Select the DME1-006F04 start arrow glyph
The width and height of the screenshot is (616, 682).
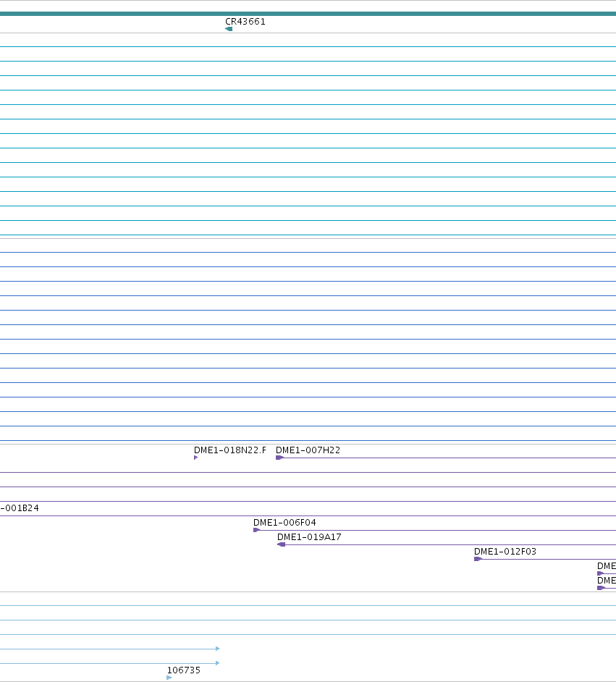pos(256,530)
